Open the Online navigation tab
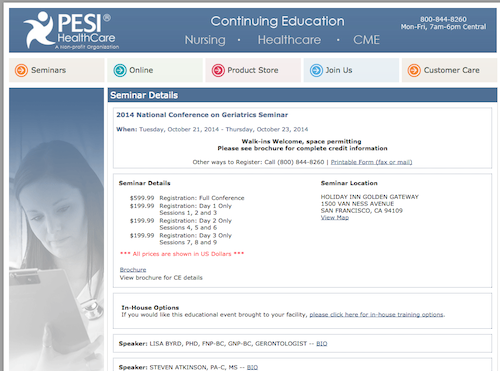 click(155, 70)
